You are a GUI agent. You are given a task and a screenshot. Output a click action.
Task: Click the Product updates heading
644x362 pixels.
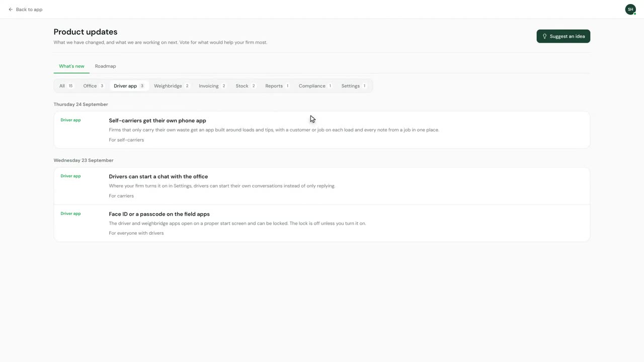(86, 32)
